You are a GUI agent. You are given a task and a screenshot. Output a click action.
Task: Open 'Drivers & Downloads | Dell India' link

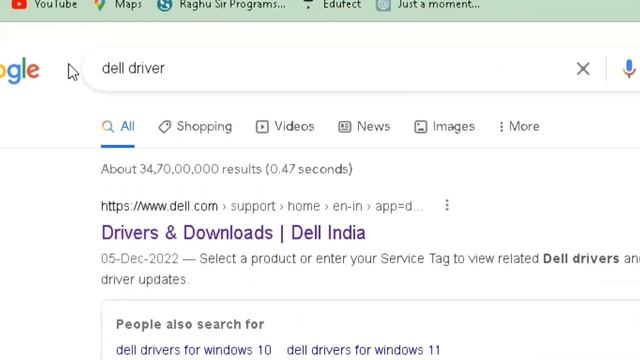233,233
